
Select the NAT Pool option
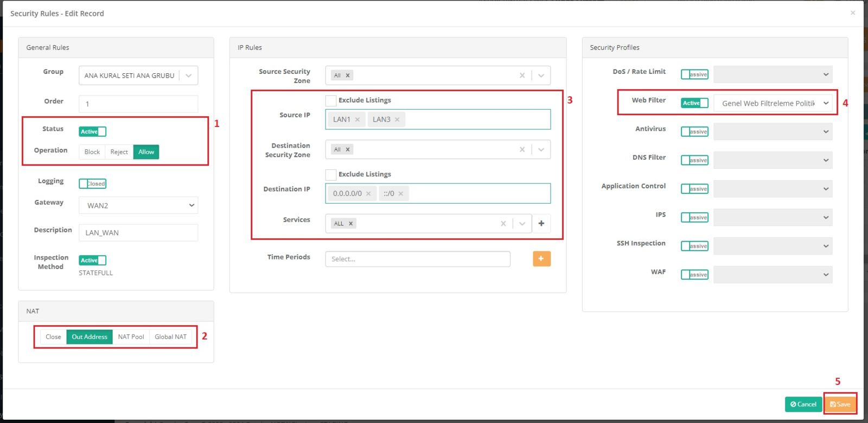click(x=131, y=337)
